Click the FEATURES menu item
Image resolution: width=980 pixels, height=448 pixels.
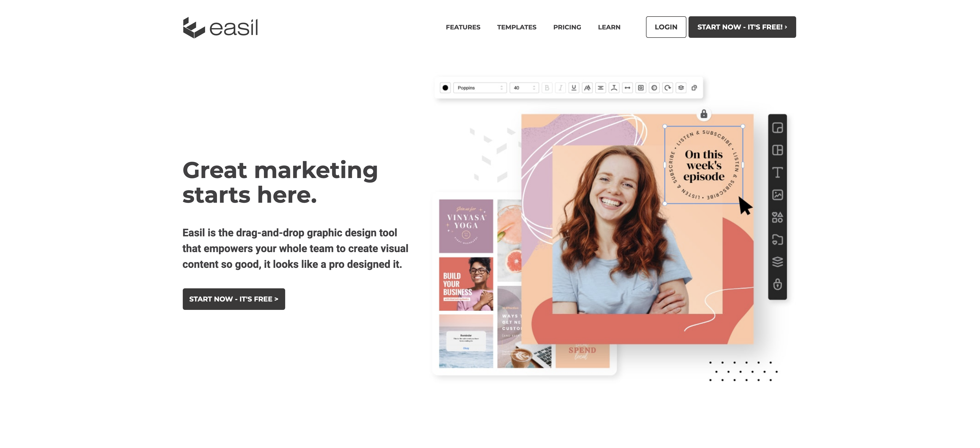(x=462, y=27)
